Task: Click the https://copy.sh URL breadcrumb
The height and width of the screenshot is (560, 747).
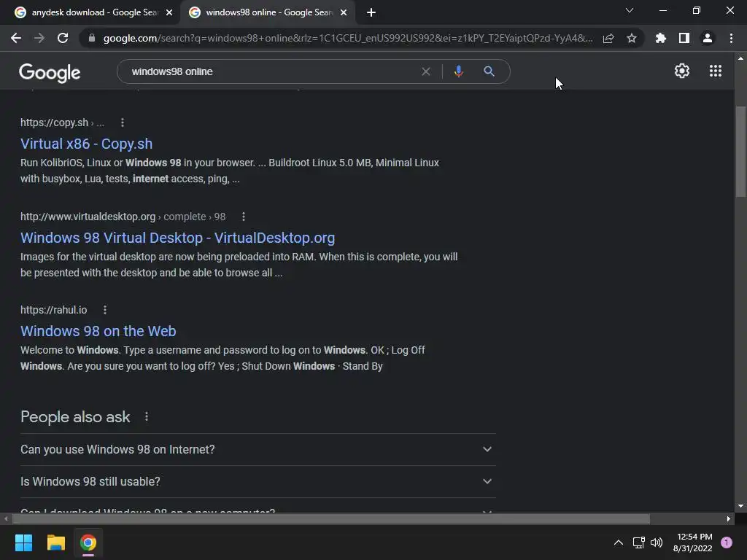Action: [62, 122]
